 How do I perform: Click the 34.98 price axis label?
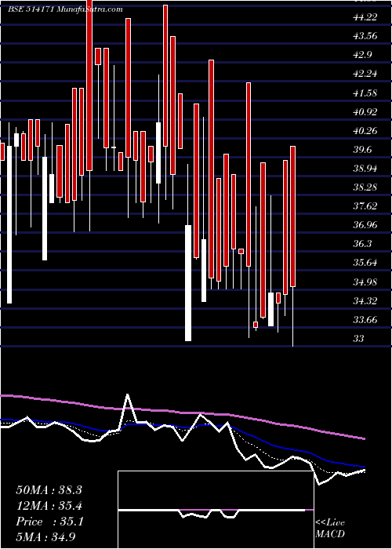[x=366, y=282]
